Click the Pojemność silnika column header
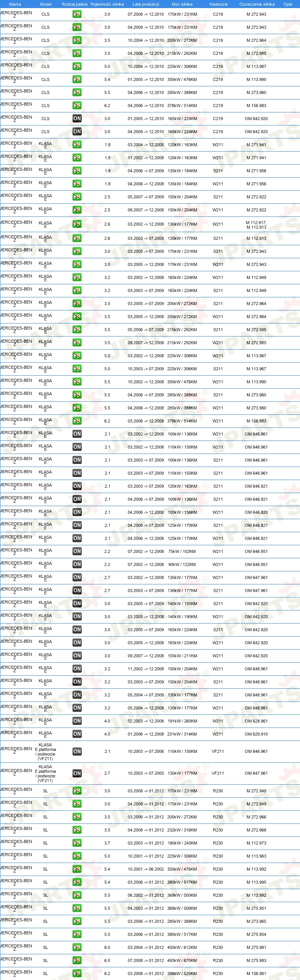300x980 pixels. point(107,4)
